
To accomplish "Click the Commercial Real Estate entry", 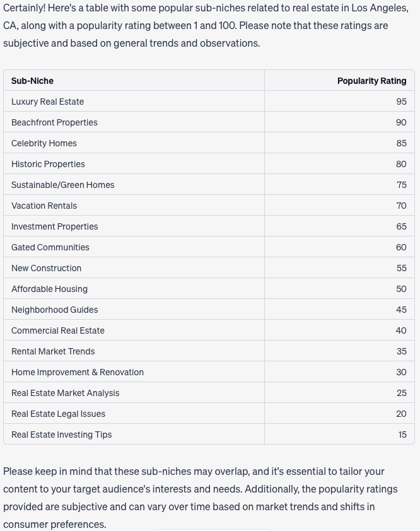I will [x=58, y=330].
